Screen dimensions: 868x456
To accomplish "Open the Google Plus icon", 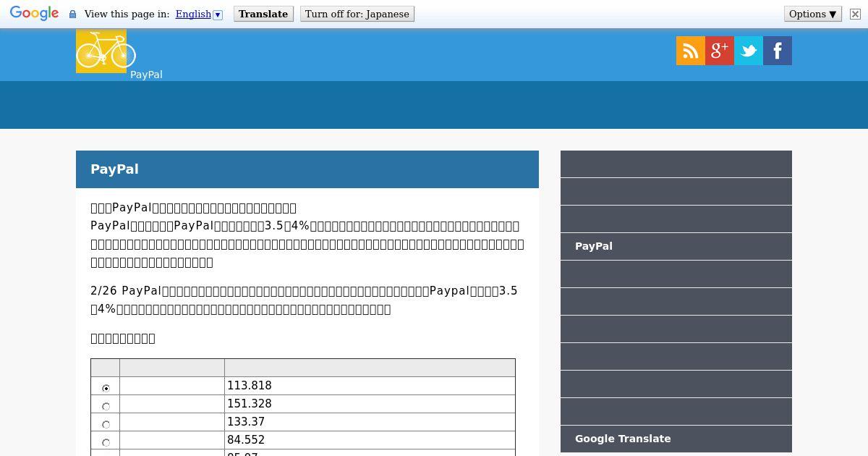I will [x=720, y=51].
